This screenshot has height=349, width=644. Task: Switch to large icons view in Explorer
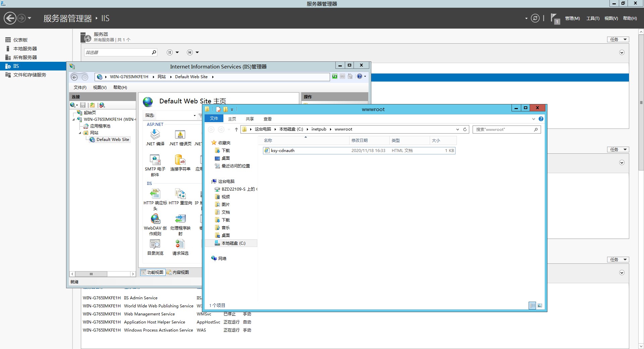click(x=540, y=305)
